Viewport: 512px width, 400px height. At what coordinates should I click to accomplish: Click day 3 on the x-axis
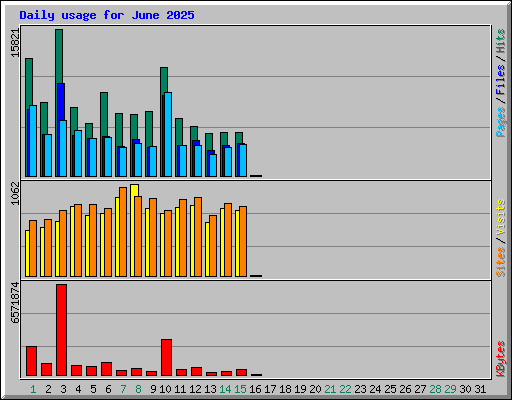[63, 389]
